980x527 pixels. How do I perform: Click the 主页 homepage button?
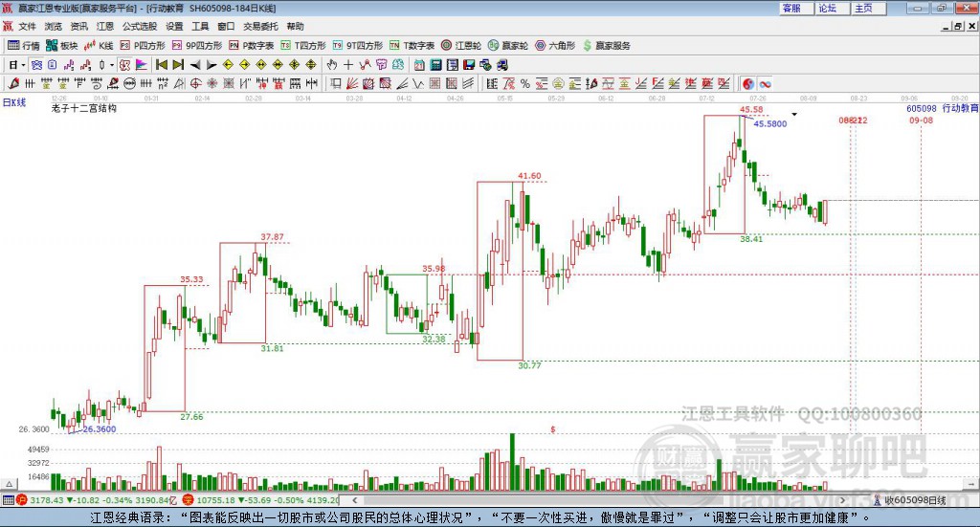869,8
